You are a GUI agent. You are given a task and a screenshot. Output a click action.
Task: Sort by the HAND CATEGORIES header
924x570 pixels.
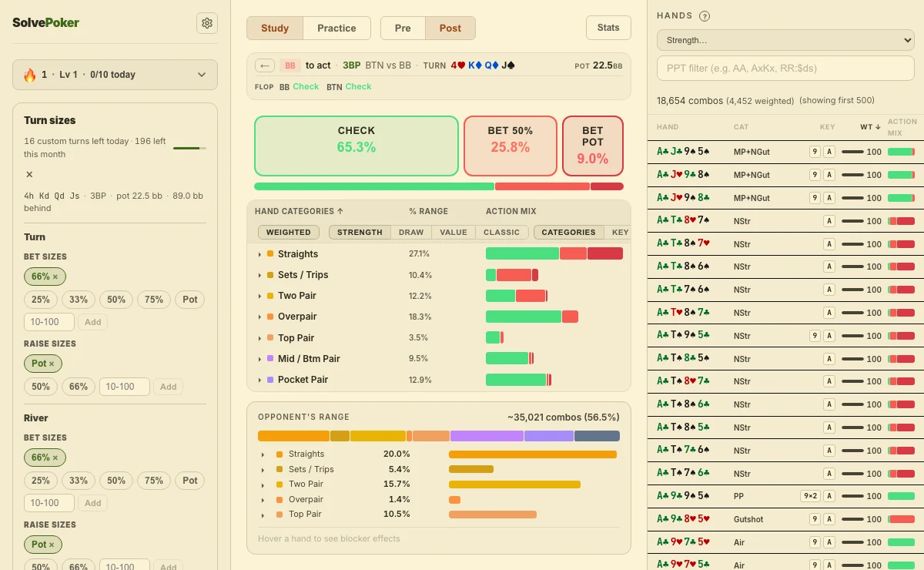click(x=300, y=211)
